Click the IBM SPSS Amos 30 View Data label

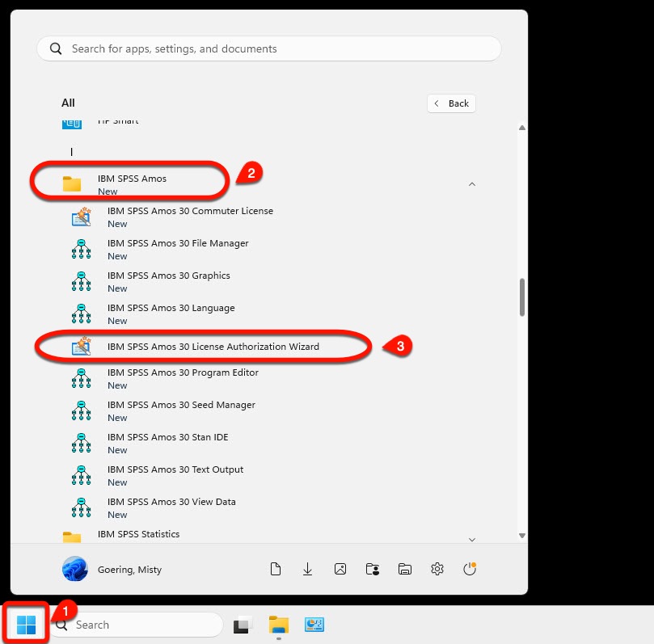pos(171,502)
